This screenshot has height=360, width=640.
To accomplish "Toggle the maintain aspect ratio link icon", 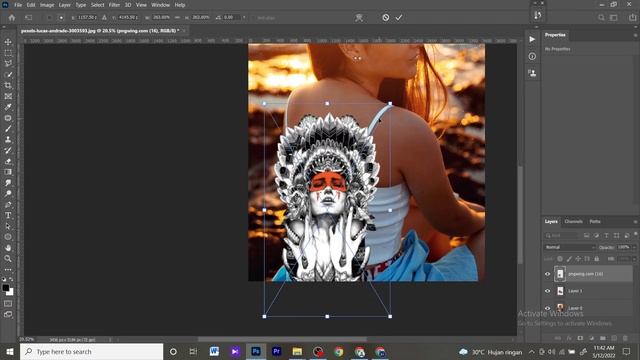I will [177, 18].
